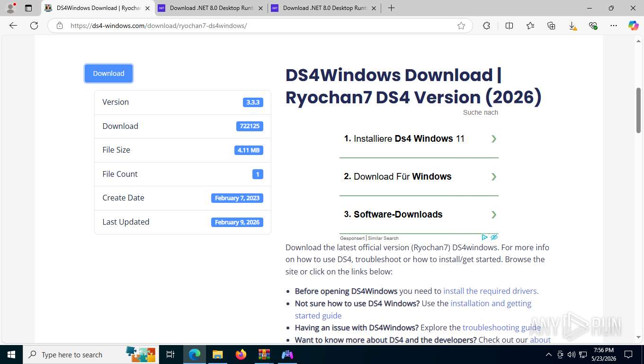
Task: Open the about link at page bottom
Action: 540,340
